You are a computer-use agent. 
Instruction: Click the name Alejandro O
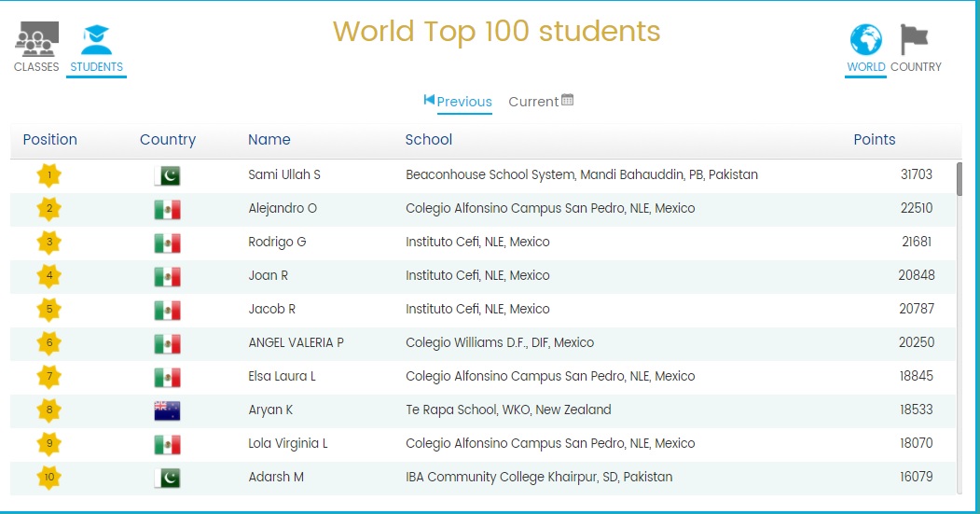point(283,208)
